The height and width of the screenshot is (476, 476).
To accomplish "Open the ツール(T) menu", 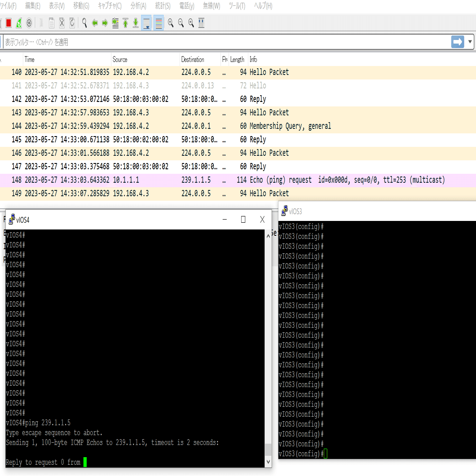I will click(x=237, y=6).
